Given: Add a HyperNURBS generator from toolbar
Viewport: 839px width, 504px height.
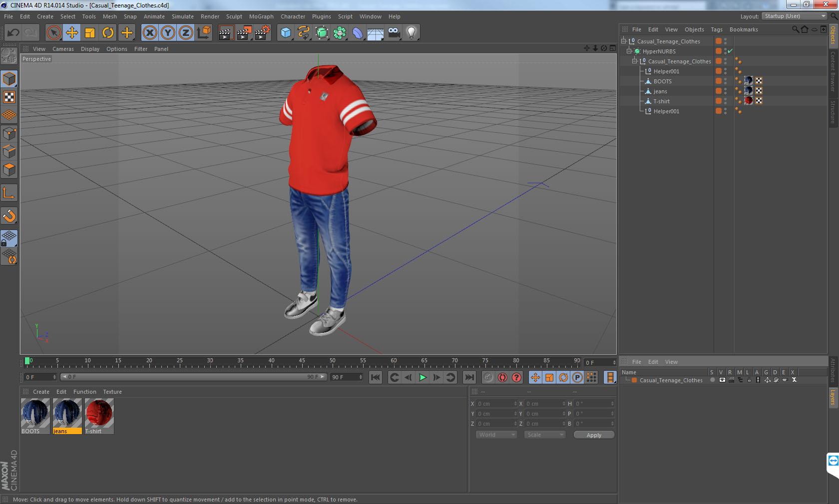Looking at the screenshot, I should click(x=322, y=33).
